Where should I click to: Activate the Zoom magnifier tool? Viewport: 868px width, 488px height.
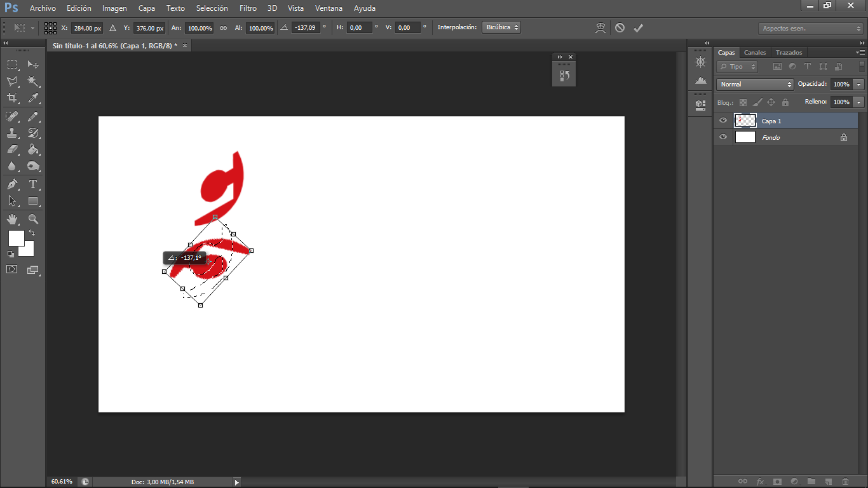click(x=33, y=219)
